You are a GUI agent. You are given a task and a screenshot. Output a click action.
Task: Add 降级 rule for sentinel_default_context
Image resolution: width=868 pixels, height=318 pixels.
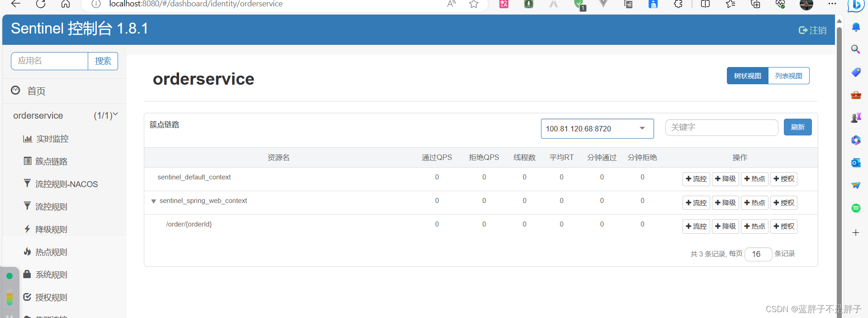726,179
